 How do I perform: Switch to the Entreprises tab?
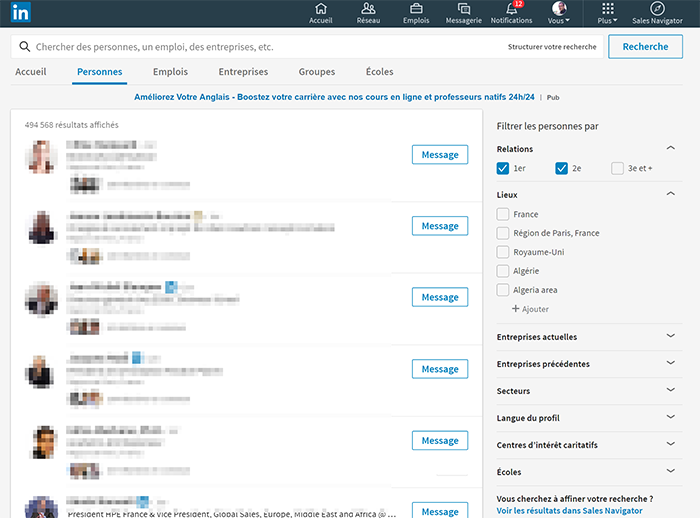pos(243,72)
